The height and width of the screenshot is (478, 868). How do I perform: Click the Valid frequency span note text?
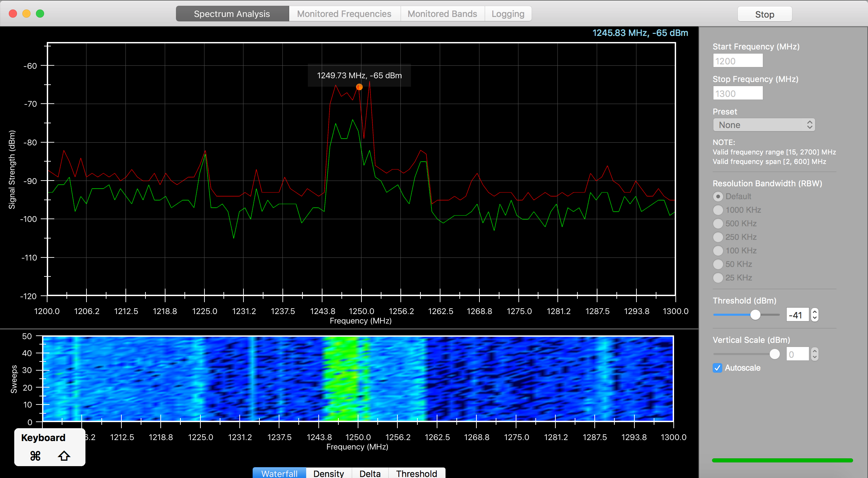(x=769, y=162)
